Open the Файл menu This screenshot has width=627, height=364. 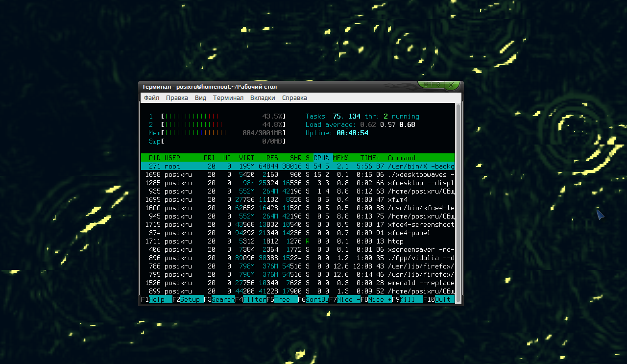(152, 98)
